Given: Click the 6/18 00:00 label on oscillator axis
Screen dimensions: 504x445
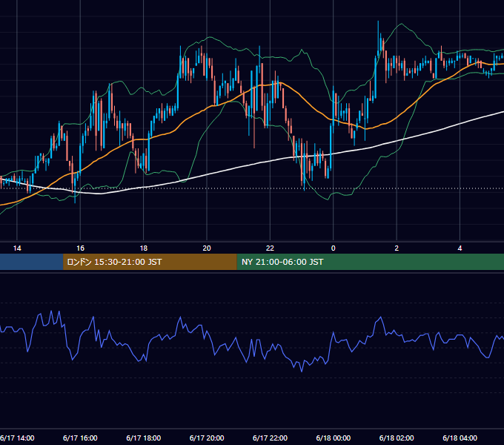Looking at the screenshot, I should [x=334, y=438].
